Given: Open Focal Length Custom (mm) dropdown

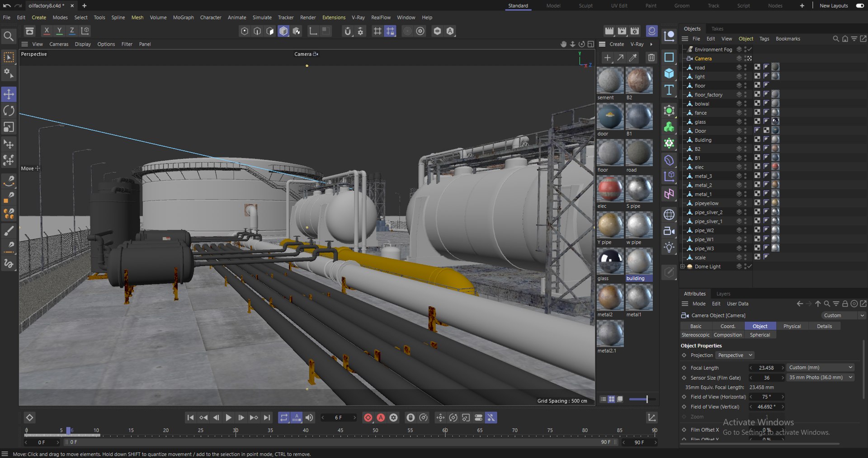Looking at the screenshot, I should coord(821,367).
